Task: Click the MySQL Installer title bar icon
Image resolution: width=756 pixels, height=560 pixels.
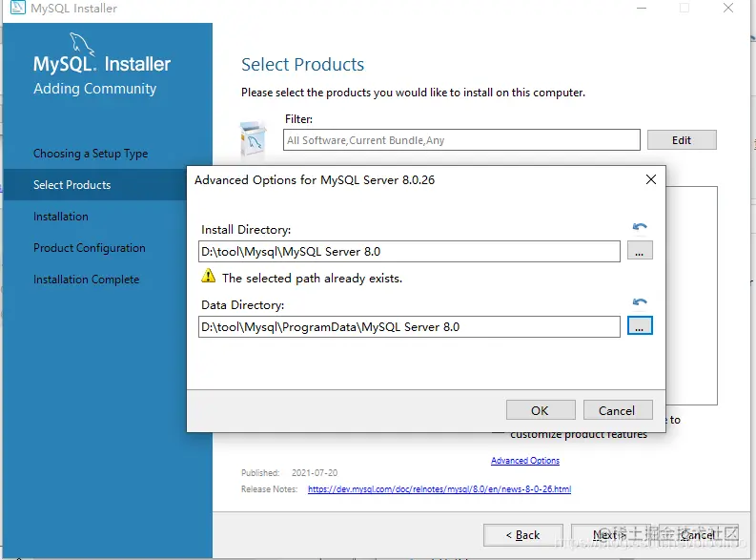Action: click(18, 8)
